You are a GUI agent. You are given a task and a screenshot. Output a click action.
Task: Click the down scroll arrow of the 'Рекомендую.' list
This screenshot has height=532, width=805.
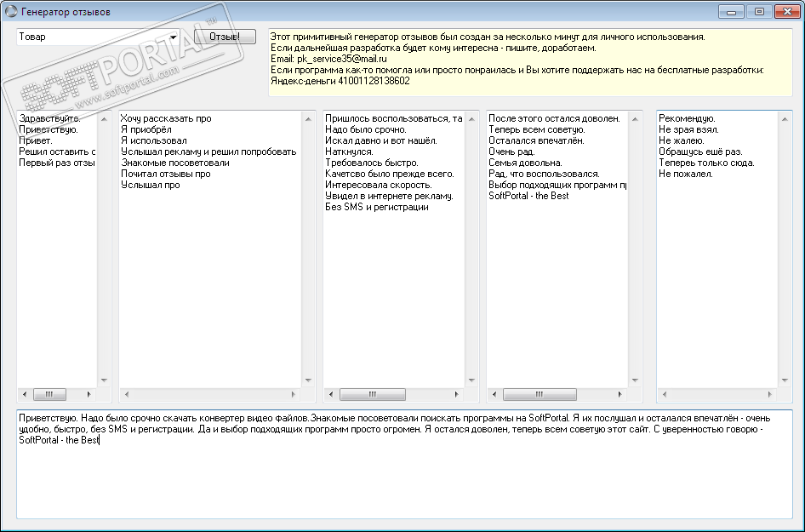785,380
